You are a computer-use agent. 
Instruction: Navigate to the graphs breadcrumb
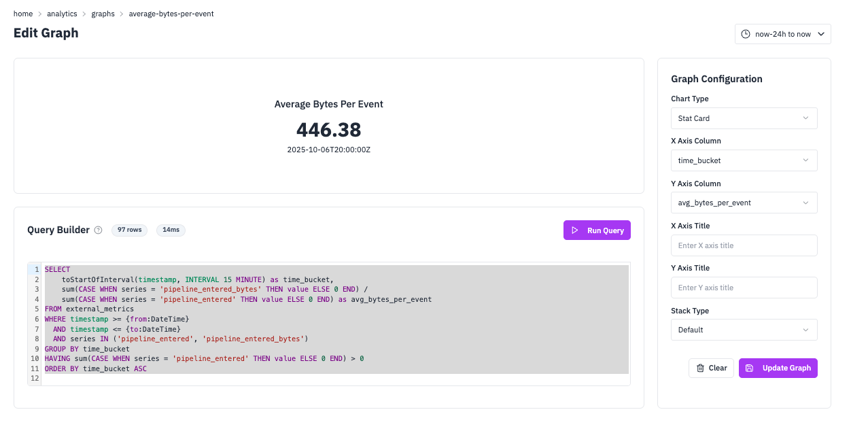click(x=103, y=13)
